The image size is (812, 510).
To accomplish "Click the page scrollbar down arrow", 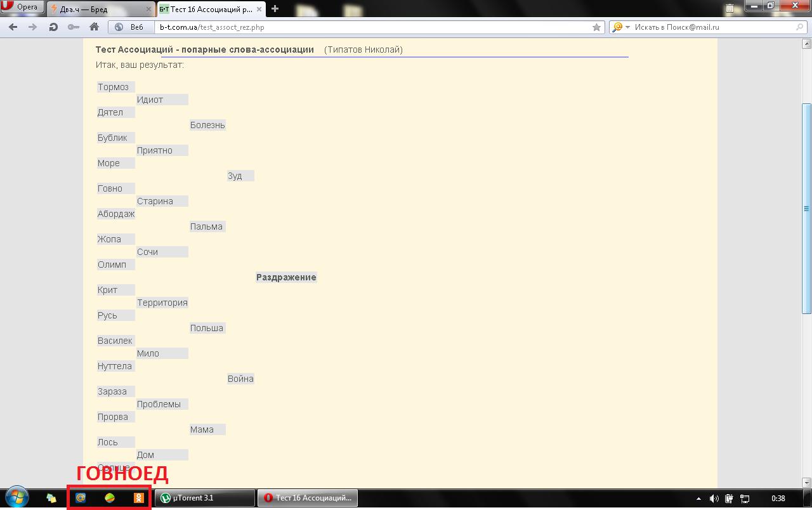I will 807,483.
